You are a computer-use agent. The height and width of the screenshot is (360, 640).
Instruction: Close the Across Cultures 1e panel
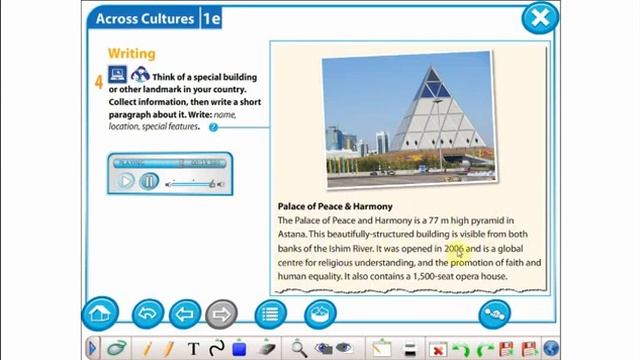coord(540,18)
